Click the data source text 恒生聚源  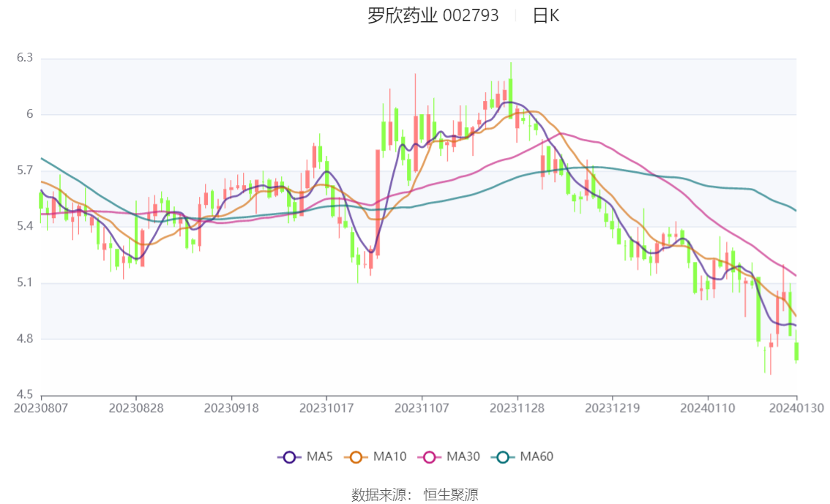click(451, 495)
